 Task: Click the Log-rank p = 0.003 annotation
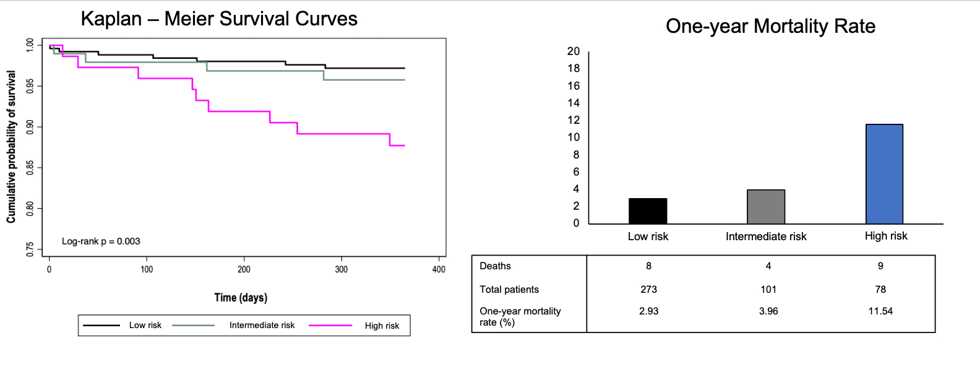(101, 241)
